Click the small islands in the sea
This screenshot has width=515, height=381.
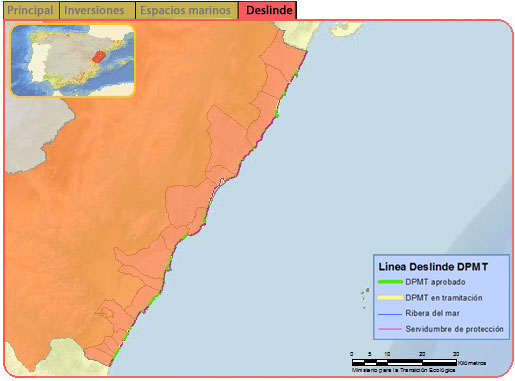coord(365,297)
